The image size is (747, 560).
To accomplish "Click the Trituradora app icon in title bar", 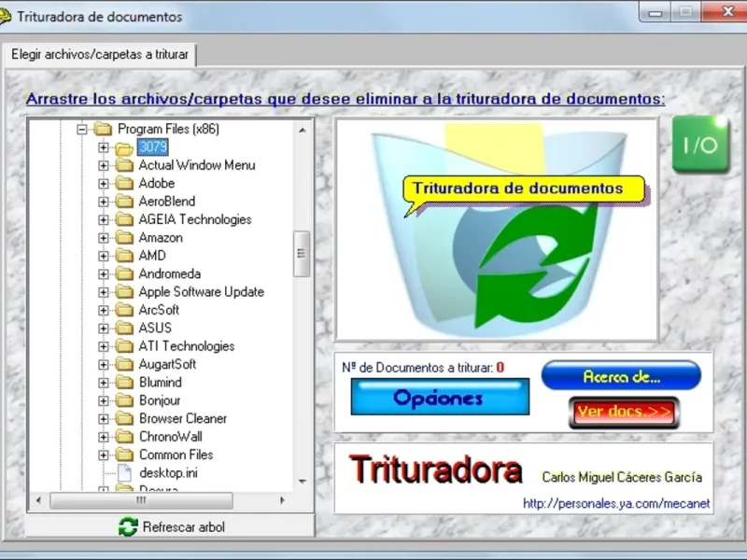I will coord(5,17).
